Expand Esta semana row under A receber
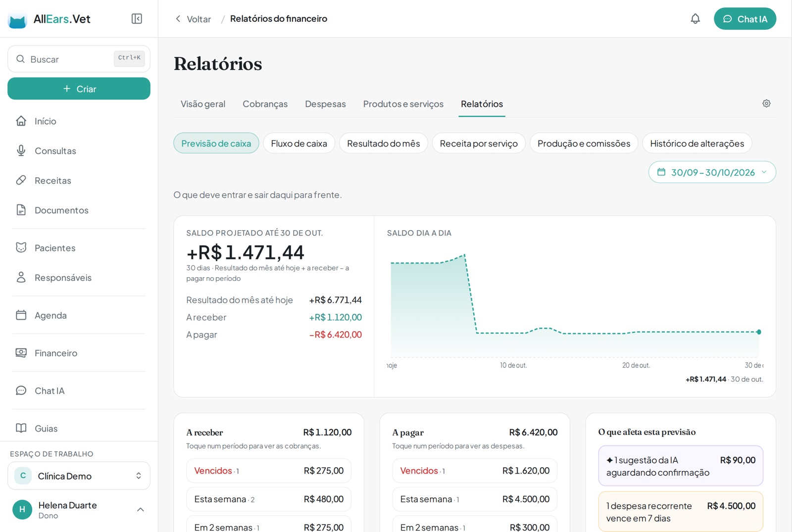The width and height of the screenshot is (792, 532). pyautogui.click(x=269, y=499)
